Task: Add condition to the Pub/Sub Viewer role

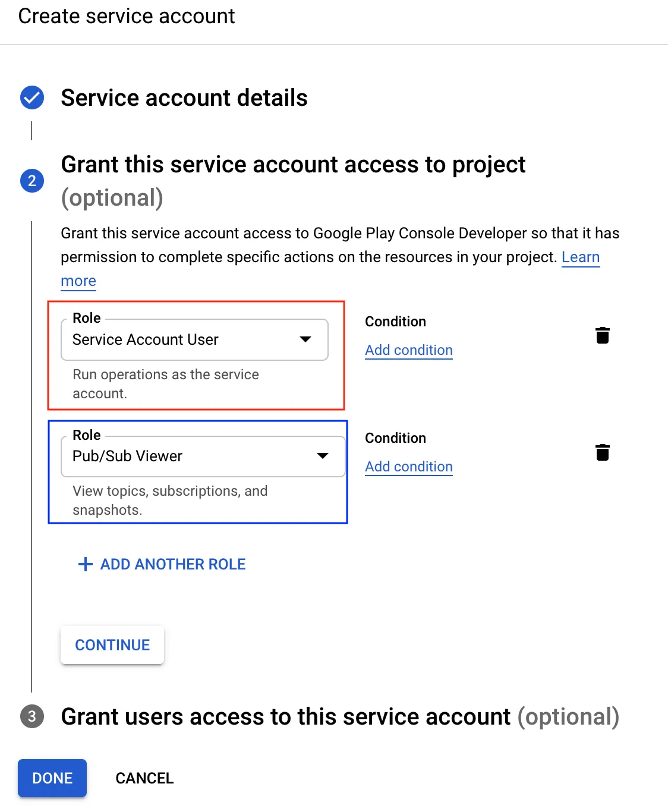Action: coord(408,467)
